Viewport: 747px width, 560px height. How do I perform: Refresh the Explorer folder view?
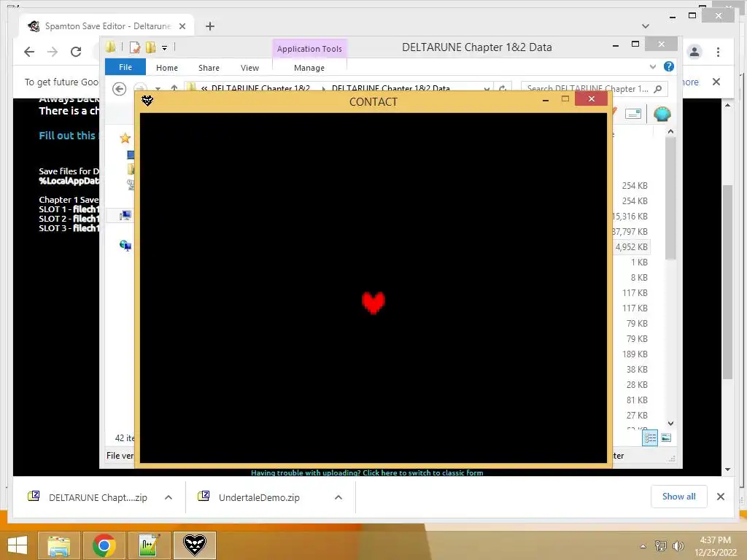502,88
